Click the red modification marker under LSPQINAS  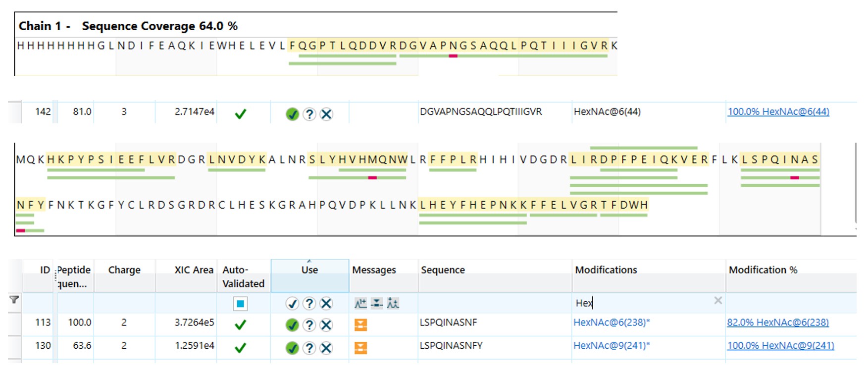(x=794, y=177)
